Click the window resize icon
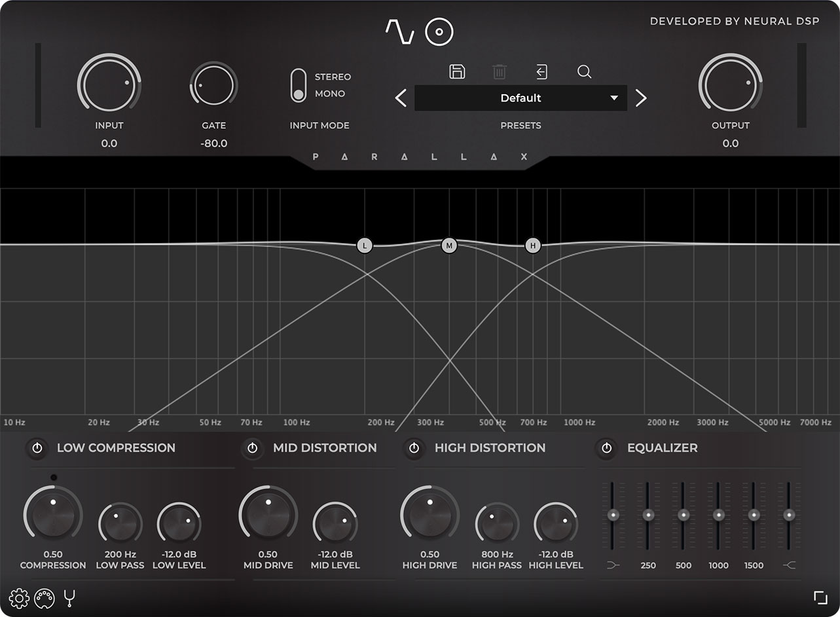The image size is (840, 617). pos(820,597)
